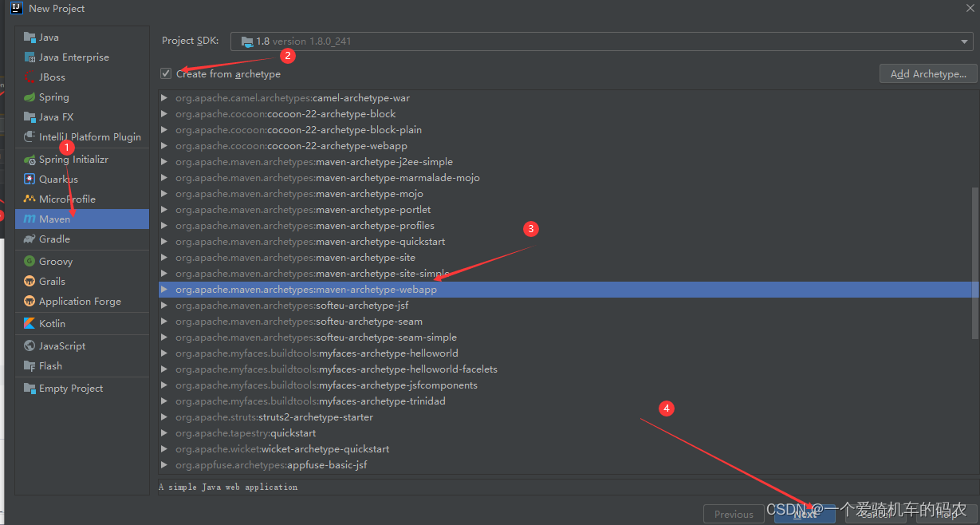Click the Groovy green icon

(x=30, y=262)
